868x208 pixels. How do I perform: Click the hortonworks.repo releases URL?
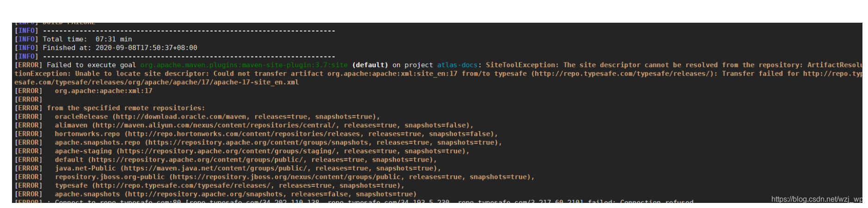click(x=244, y=134)
